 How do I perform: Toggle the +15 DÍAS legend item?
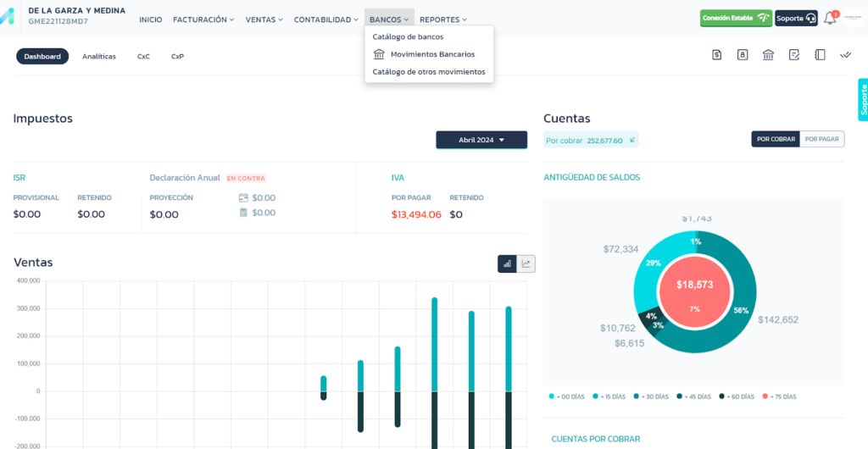(609, 396)
